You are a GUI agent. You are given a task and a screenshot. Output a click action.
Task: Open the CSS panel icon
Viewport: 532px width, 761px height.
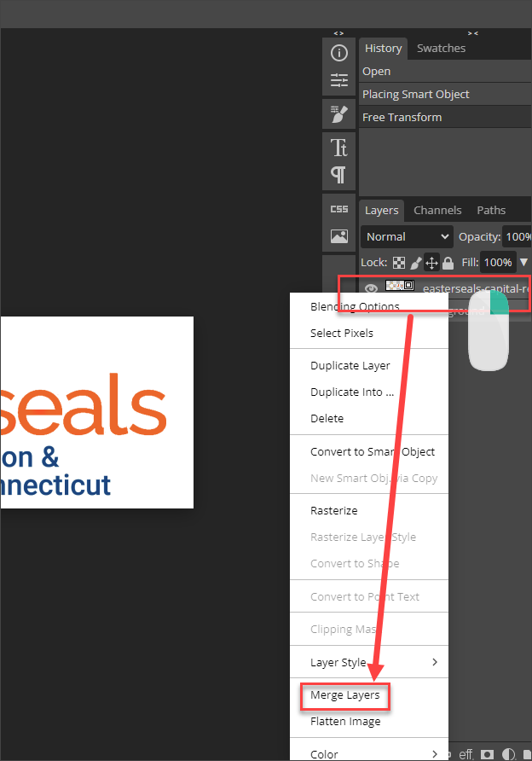339,209
